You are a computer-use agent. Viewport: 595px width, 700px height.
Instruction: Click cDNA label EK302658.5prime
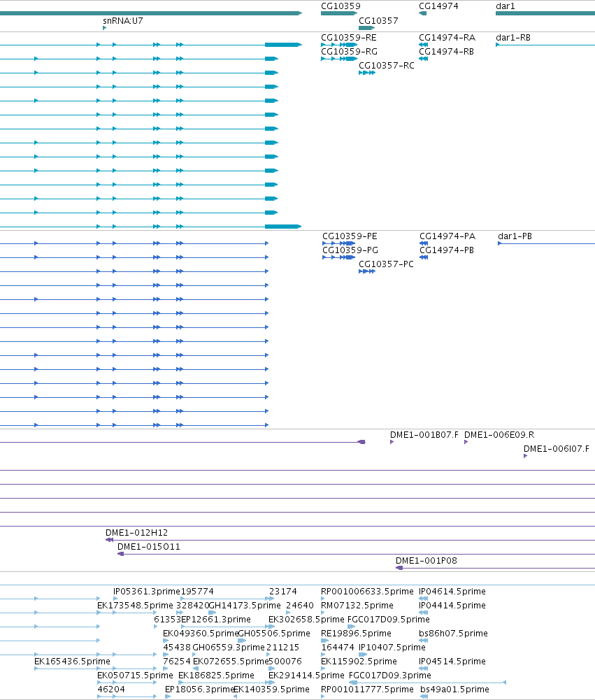[306, 620]
